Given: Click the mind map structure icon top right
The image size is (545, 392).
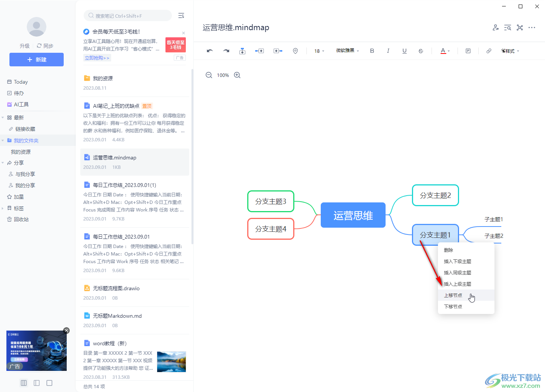Looking at the screenshot, I should [x=520, y=27].
